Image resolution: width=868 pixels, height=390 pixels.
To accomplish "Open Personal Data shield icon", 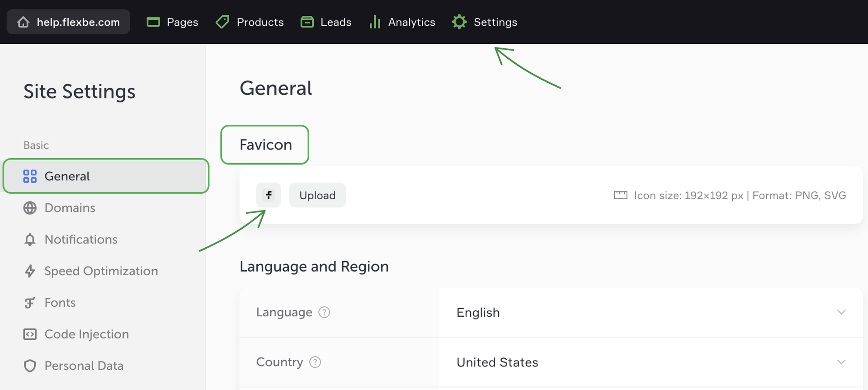I will click(x=30, y=366).
